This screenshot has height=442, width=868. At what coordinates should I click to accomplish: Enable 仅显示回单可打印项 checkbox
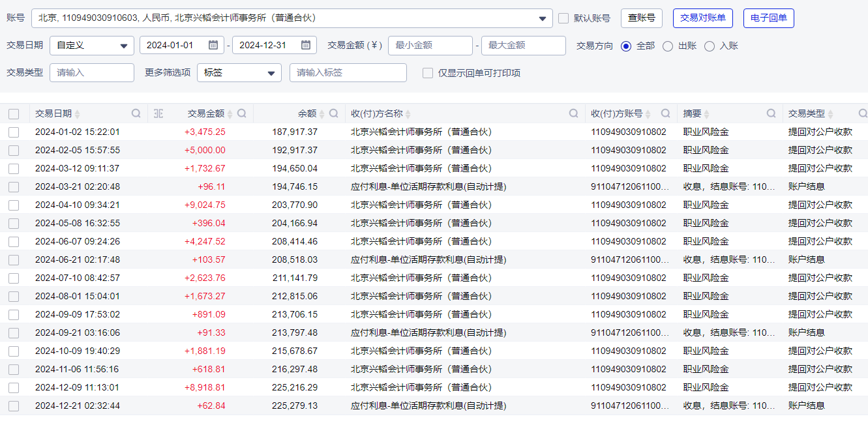(428, 73)
